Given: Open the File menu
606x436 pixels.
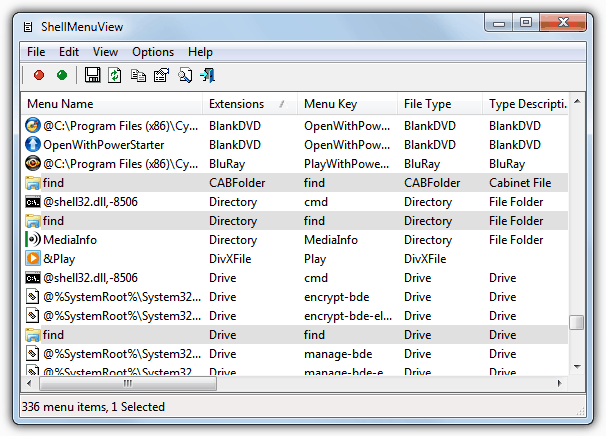Looking at the screenshot, I should click(36, 52).
